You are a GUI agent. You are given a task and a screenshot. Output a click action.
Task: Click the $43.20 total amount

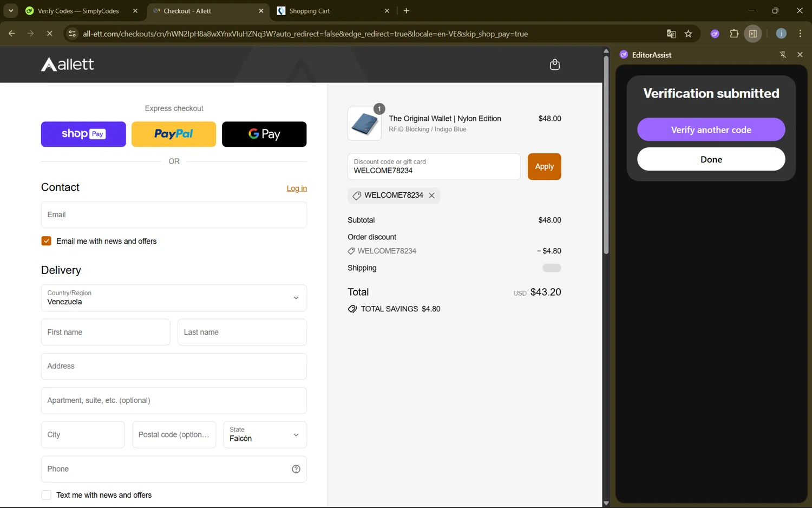coord(546,292)
